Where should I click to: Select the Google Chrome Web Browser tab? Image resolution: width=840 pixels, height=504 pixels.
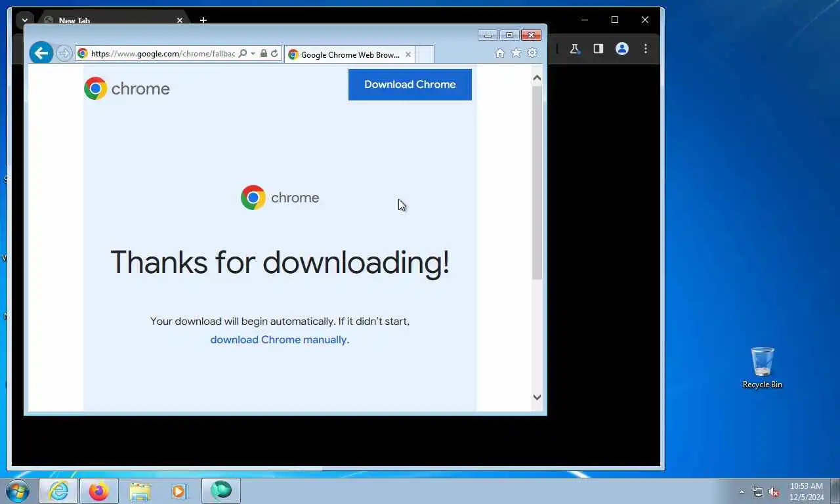[350, 54]
